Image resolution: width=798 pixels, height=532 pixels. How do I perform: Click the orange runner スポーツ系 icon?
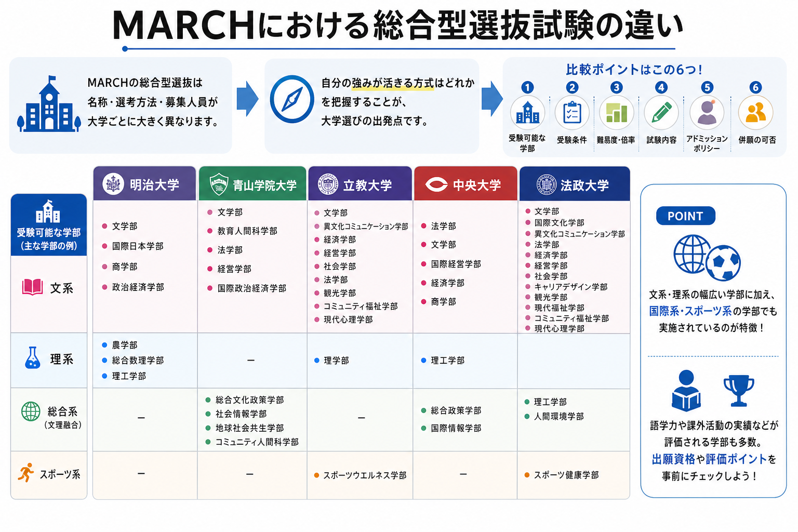point(25,472)
